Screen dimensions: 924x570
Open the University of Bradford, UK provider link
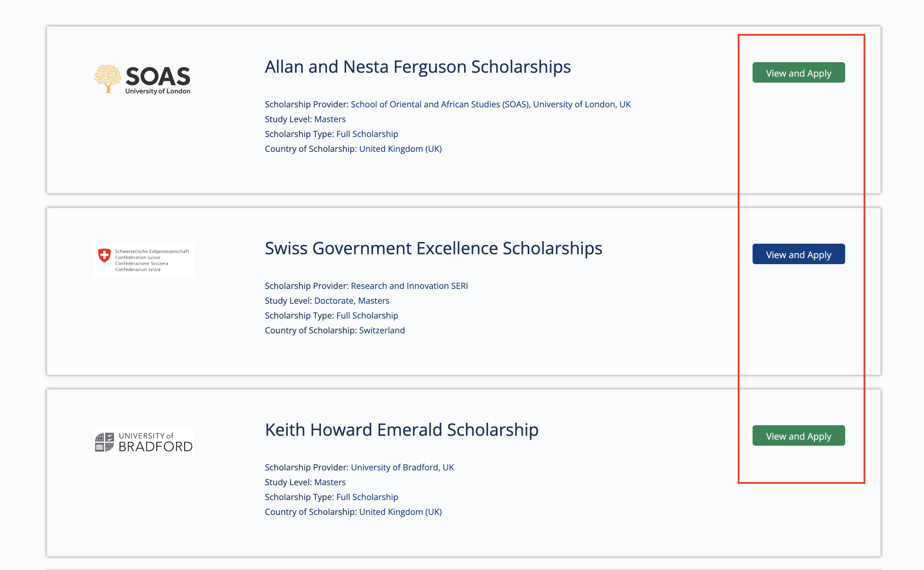[x=402, y=468]
